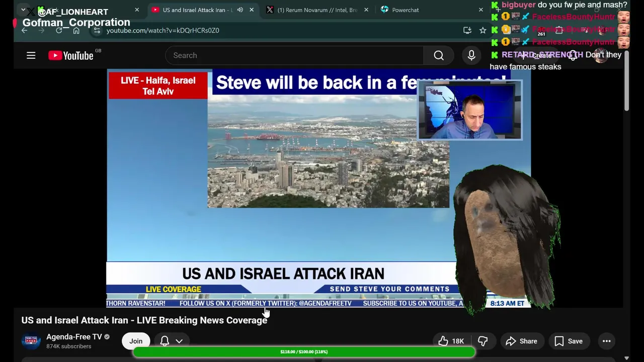644x362 pixels.
Task: Click the scrollbar down arrow
Action: click(x=626, y=358)
